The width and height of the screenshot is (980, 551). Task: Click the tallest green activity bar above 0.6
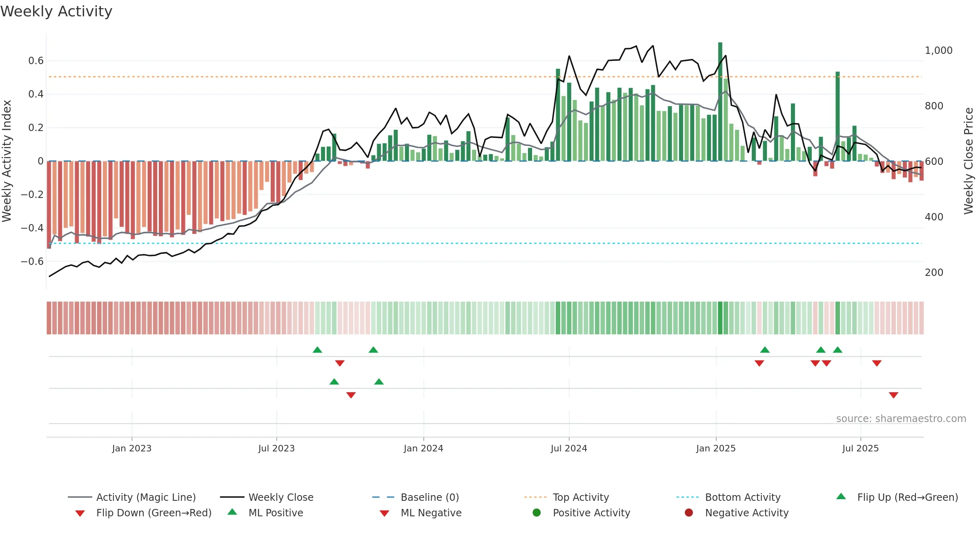tap(720, 102)
